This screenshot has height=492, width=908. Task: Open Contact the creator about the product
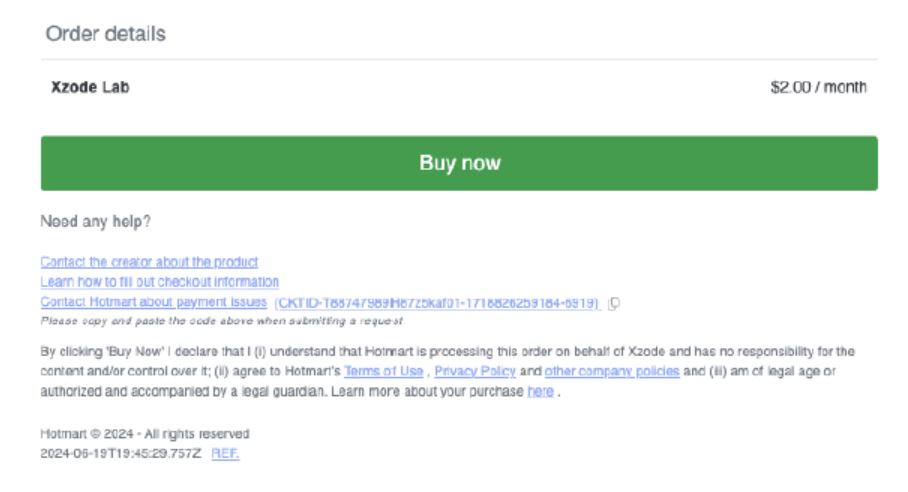[149, 262]
